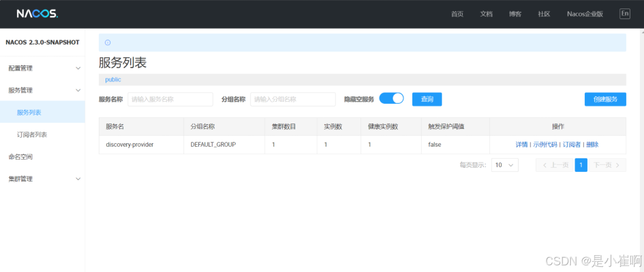
Task: Expand 集群管理 sidebar menu
Action: (x=42, y=179)
